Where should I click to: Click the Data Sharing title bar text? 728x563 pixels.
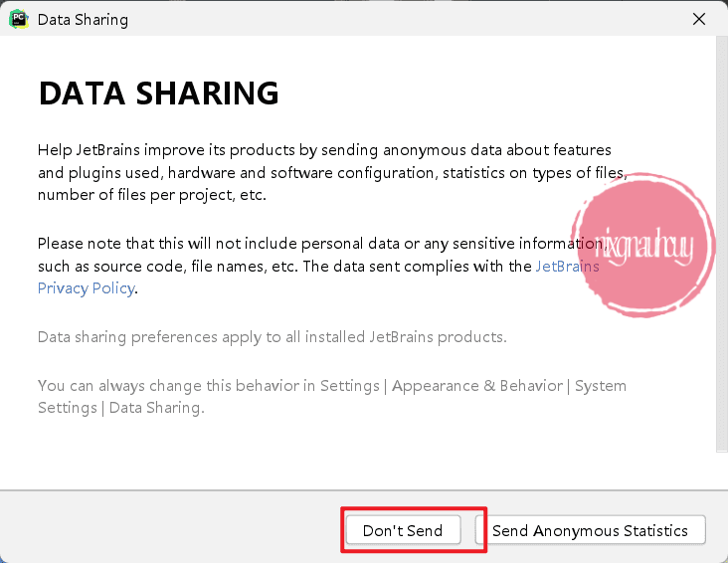click(83, 19)
